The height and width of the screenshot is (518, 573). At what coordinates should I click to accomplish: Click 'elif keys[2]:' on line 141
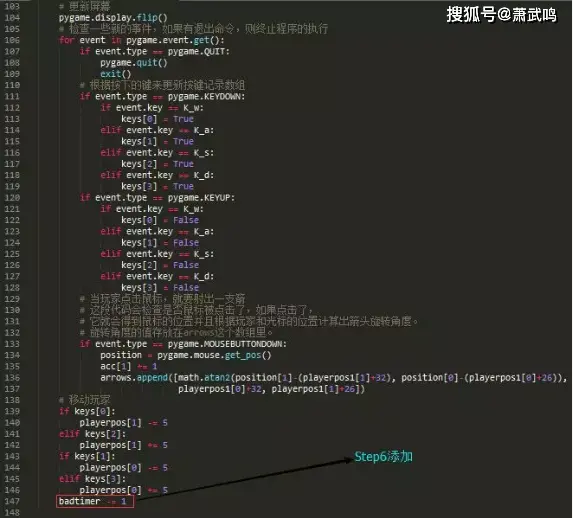click(92, 434)
